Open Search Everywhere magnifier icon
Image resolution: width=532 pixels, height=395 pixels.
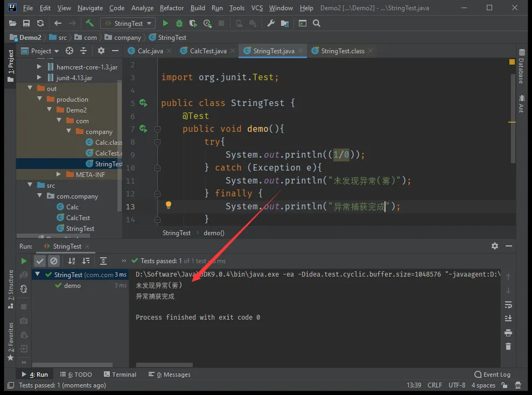317,23
